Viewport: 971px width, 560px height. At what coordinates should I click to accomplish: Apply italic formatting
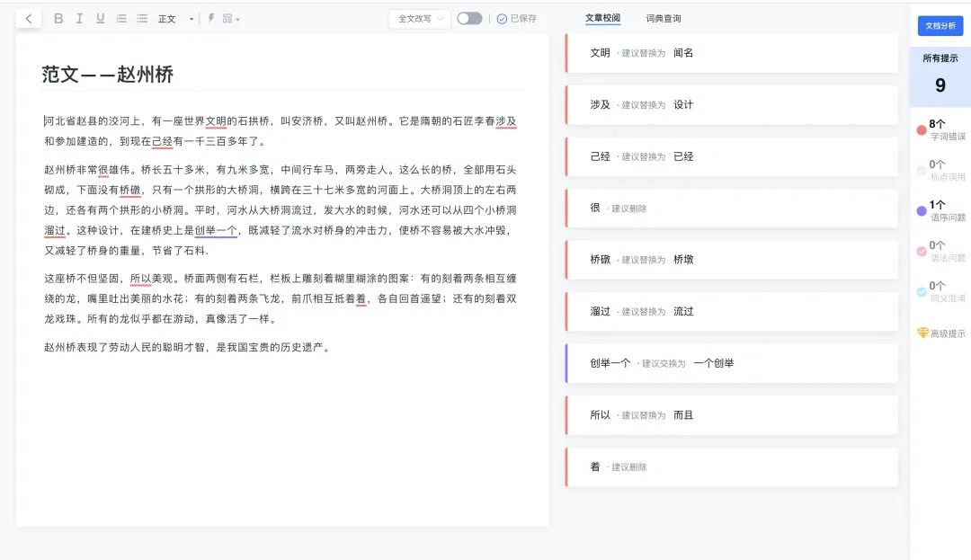point(79,18)
